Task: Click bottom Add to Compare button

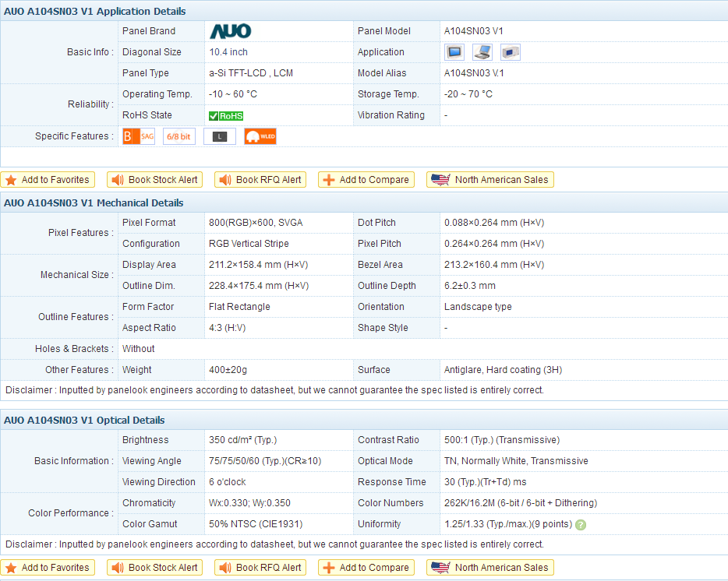Action: (366, 568)
